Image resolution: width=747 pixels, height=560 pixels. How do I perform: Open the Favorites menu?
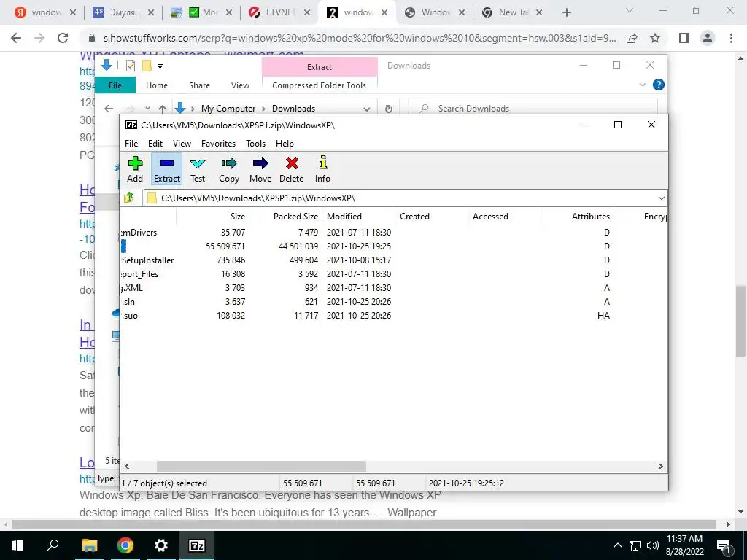pyautogui.click(x=218, y=144)
